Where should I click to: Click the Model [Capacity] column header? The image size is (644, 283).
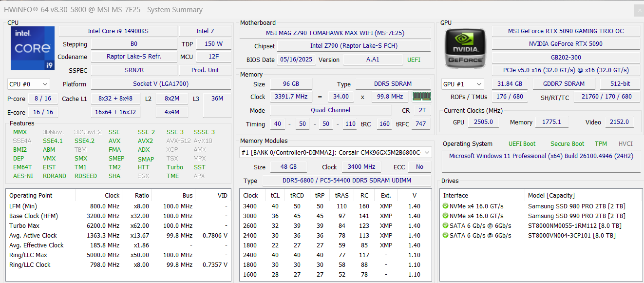click(551, 196)
